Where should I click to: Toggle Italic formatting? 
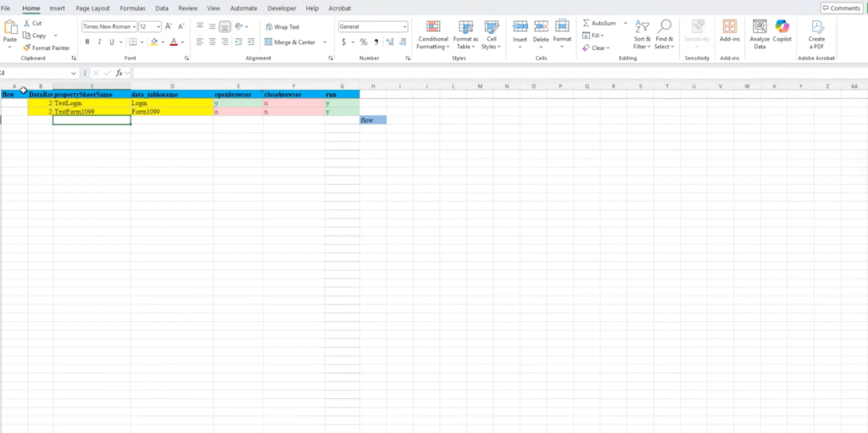pos(100,42)
